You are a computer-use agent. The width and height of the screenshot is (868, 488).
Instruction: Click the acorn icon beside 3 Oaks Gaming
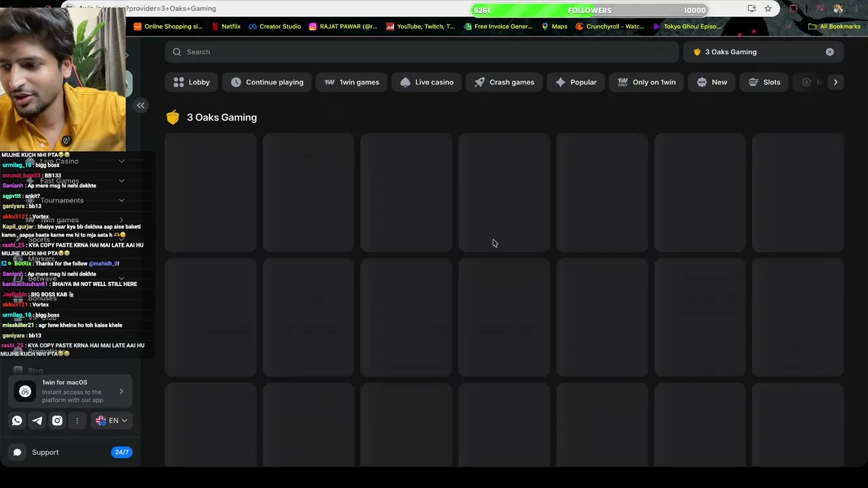(173, 117)
